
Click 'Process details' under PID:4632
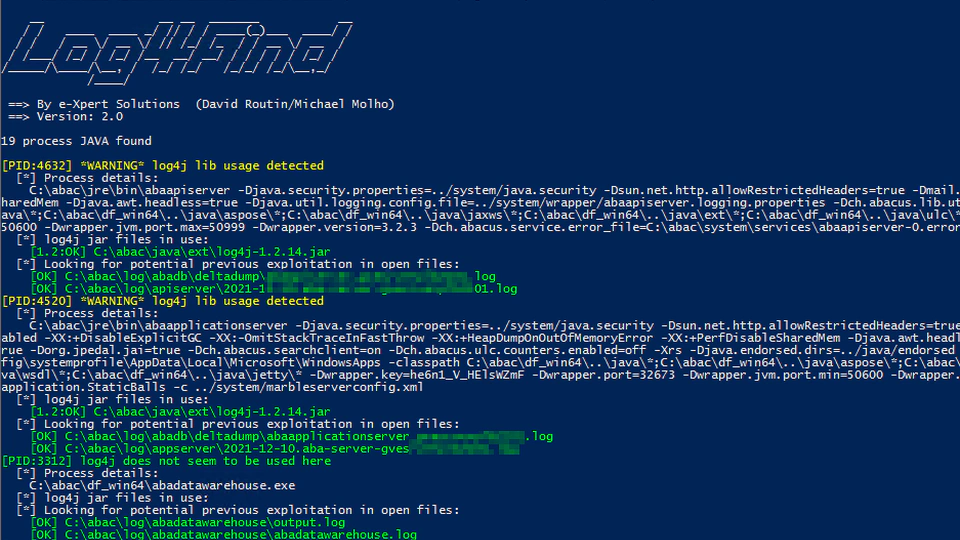pos(87,178)
